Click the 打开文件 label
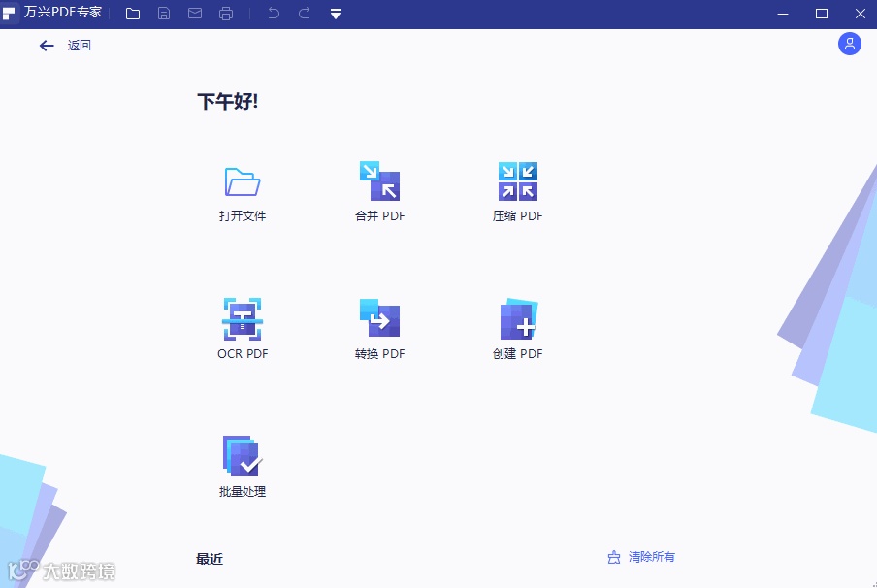Viewport: 877px width, 588px height. pos(243,216)
